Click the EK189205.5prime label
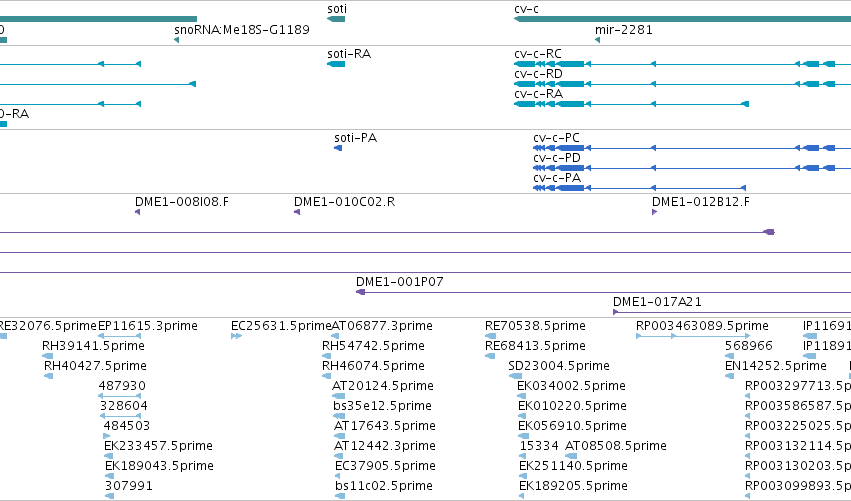The height and width of the screenshot is (501, 851). tap(573, 486)
